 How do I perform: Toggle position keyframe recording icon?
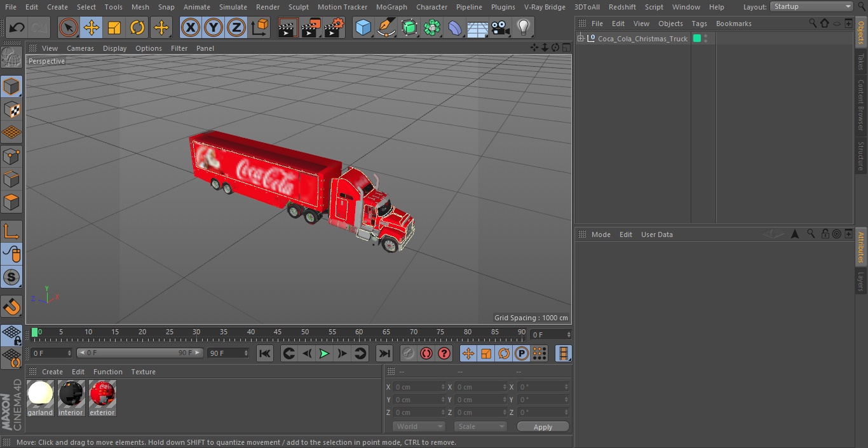[468, 353]
